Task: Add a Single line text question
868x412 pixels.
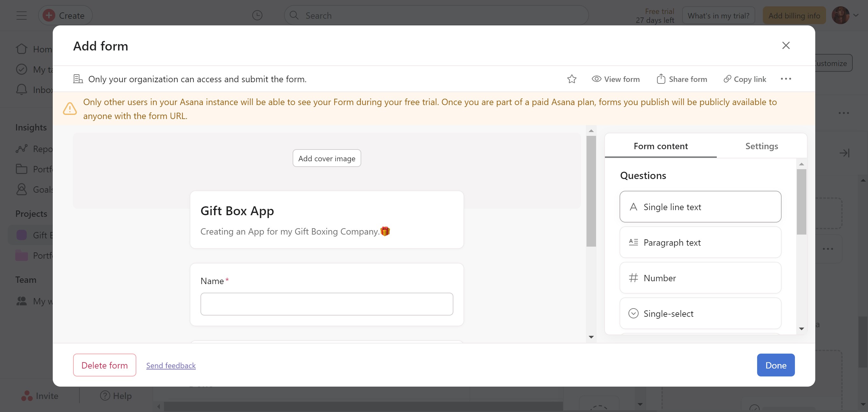Action: click(x=700, y=207)
